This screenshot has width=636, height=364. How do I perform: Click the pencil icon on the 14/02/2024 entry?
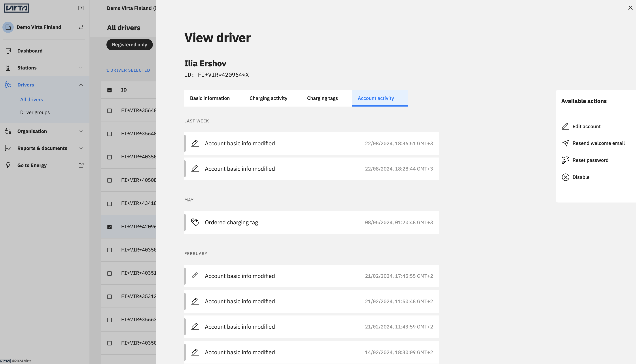point(195,352)
